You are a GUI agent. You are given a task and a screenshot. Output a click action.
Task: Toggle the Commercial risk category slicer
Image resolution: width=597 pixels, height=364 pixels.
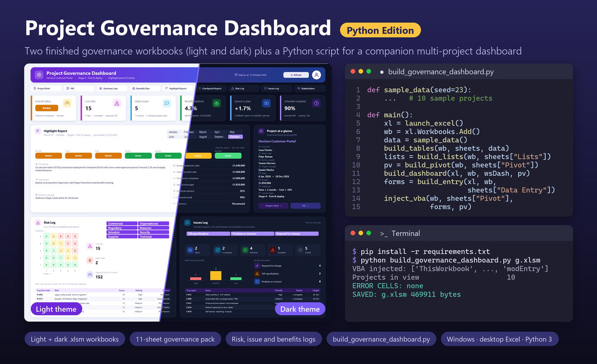122,224
